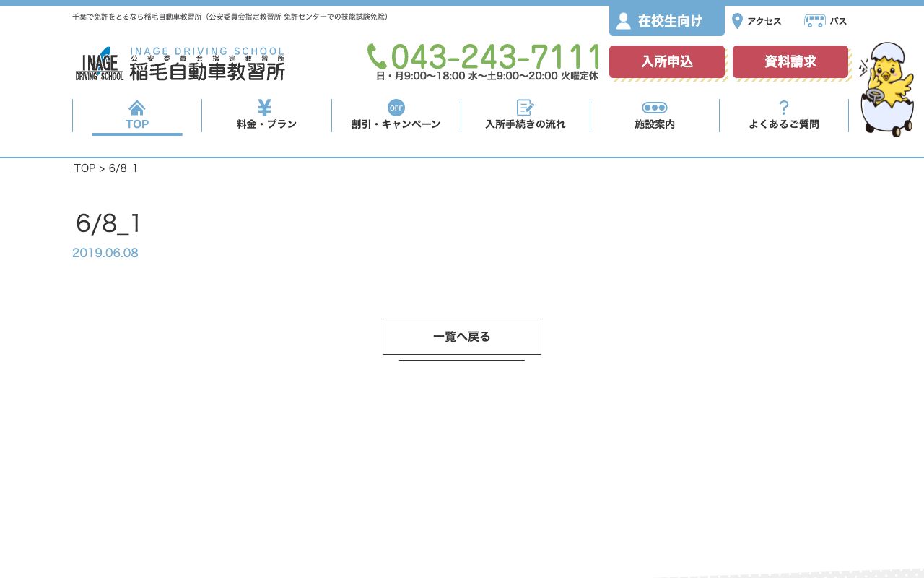Open the よくあるご質問 menu item
The width and height of the screenshot is (924, 578).
784,124
